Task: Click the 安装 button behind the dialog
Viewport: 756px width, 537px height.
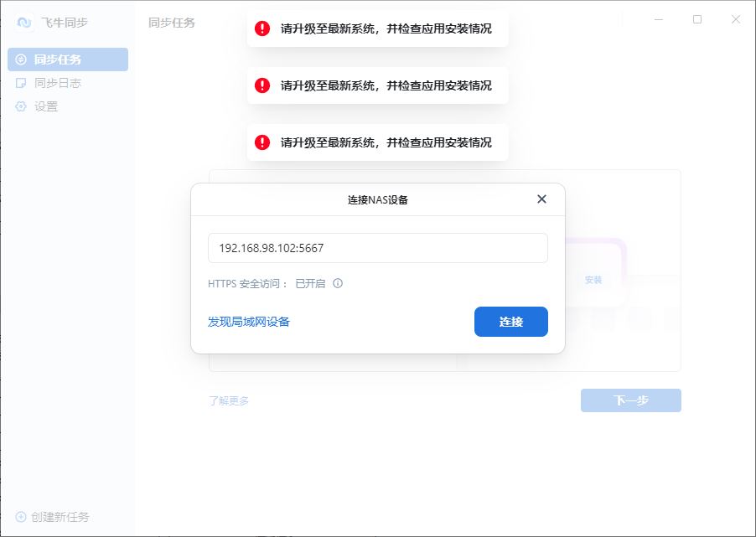Action: [593, 280]
